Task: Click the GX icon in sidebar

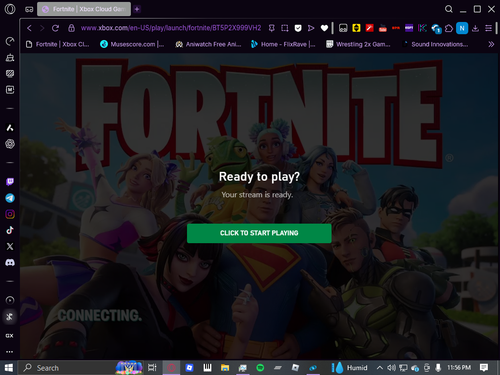Action: pyautogui.click(x=9, y=336)
